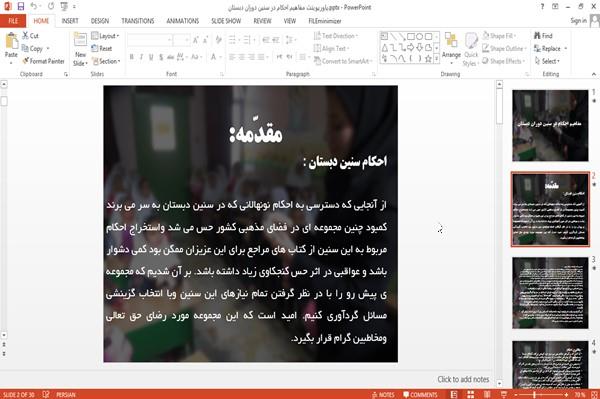600x399 pixels.
Task: Select slide 1 thumbnail
Action: click(x=550, y=125)
